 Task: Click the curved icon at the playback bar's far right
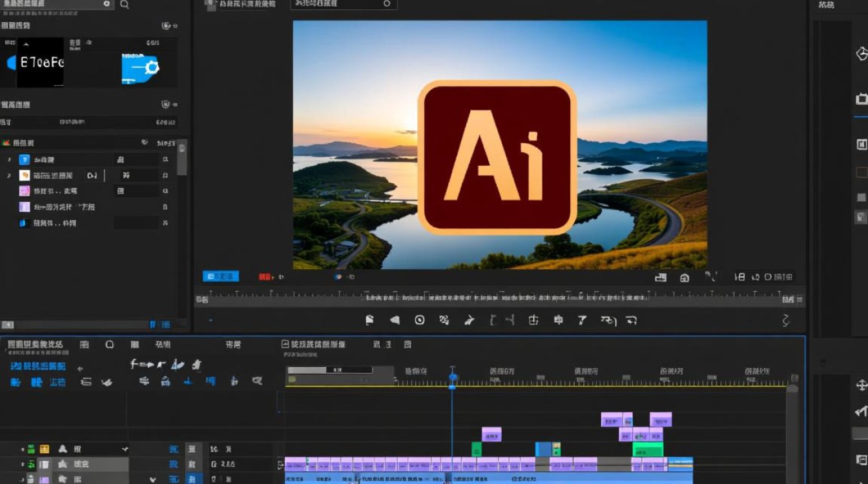pyautogui.click(x=786, y=320)
